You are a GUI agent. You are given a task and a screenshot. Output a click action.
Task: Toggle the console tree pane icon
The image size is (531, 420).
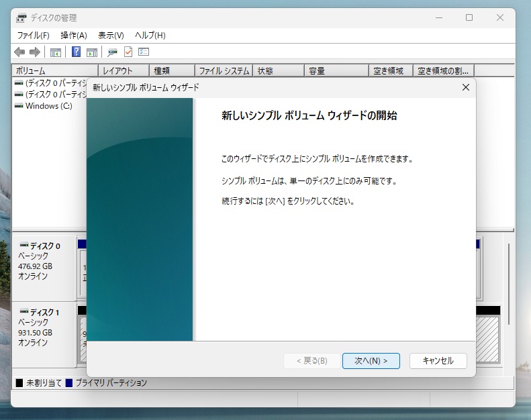[56, 52]
